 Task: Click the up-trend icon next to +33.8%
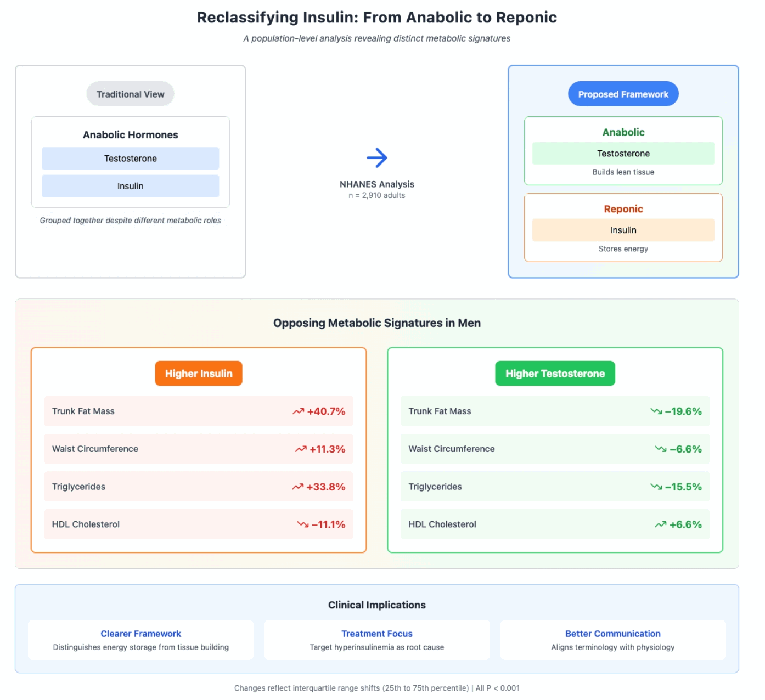(297, 487)
